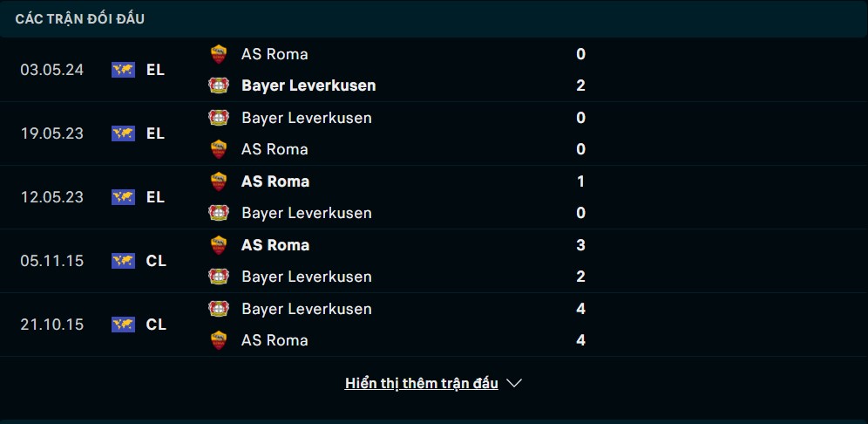The width and height of the screenshot is (868, 424).
Task: Click Bayer Leverkusen crest in 21.10.15 match
Action: [219, 309]
